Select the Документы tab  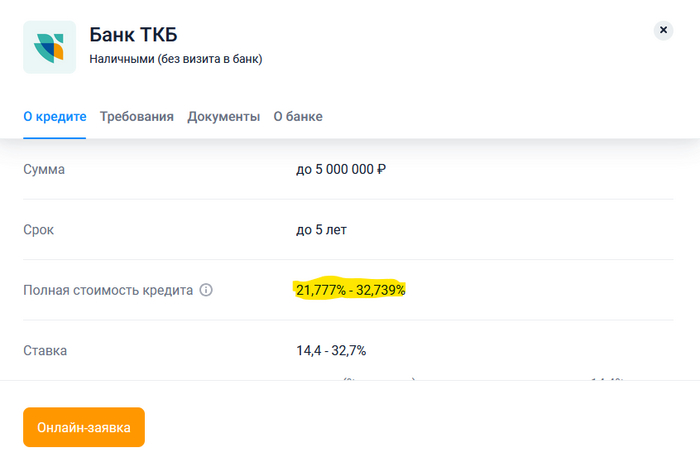(x=224, y=116)
